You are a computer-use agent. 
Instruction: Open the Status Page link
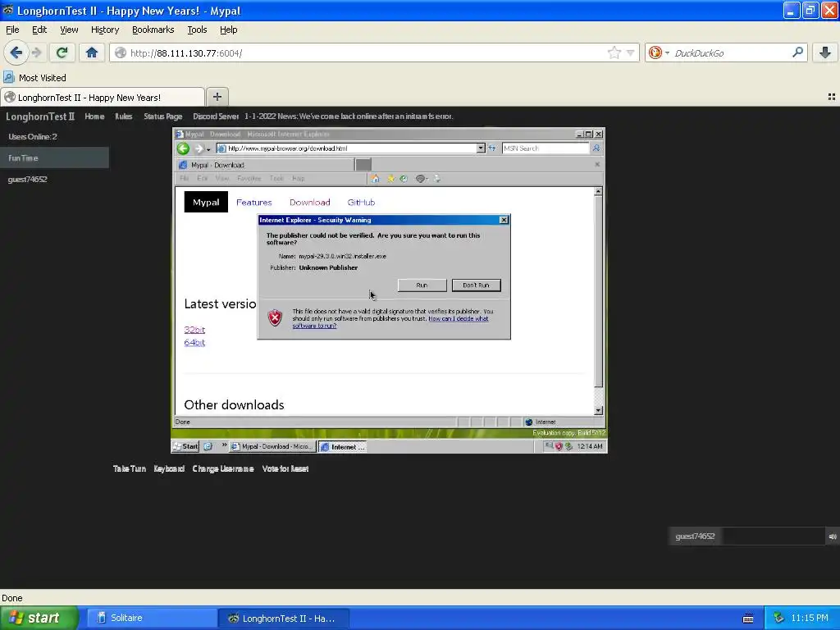(163, 116)
